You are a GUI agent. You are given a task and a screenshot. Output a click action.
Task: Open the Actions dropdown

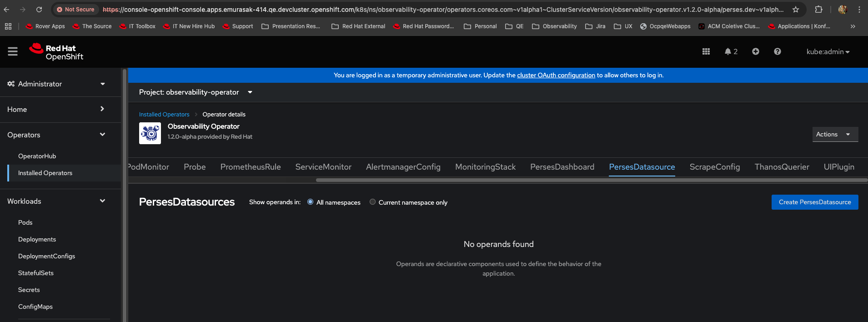tap(835, 134)
